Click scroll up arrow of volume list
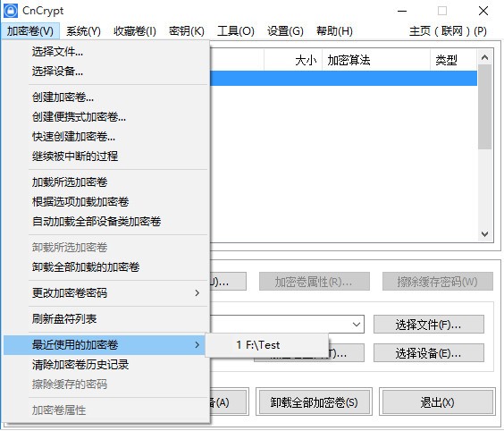The height and width of the screenshot is (431, 504). [484, 57]
